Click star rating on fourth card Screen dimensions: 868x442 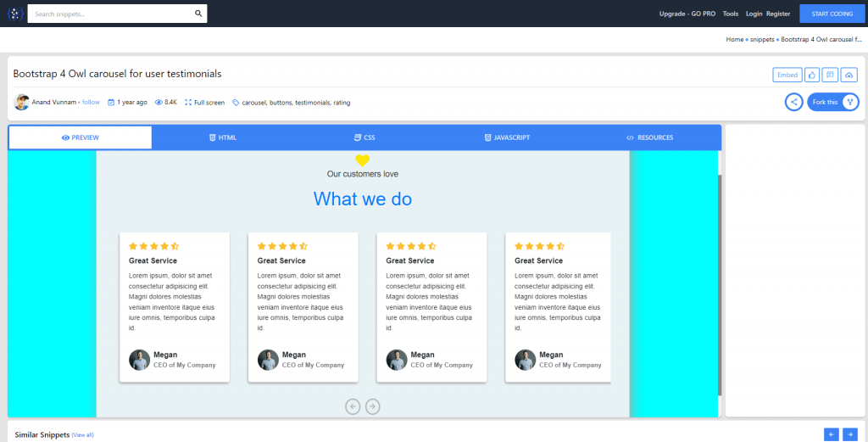(x=540, y=246)
